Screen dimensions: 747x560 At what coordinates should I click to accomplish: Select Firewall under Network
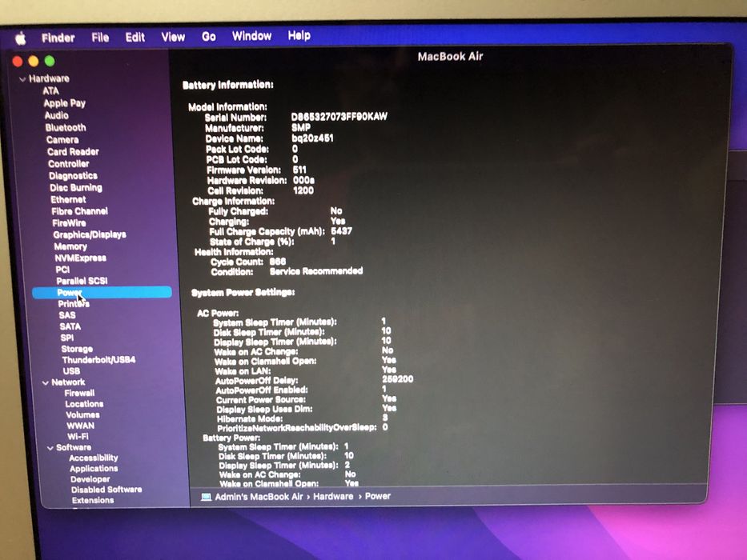point(79,393)
